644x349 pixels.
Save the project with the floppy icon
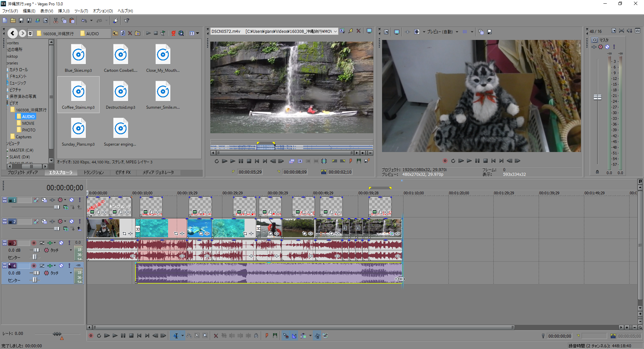pyautogui.click(x=21, y=20)
